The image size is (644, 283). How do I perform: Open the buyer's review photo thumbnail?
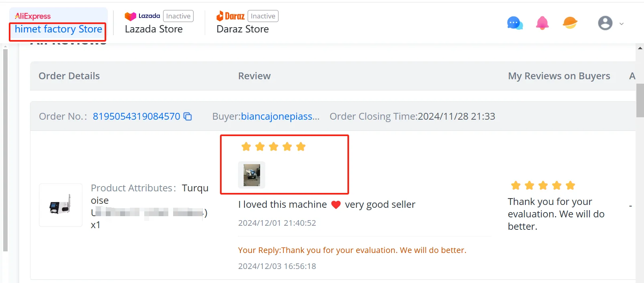[x=252, y=175]
